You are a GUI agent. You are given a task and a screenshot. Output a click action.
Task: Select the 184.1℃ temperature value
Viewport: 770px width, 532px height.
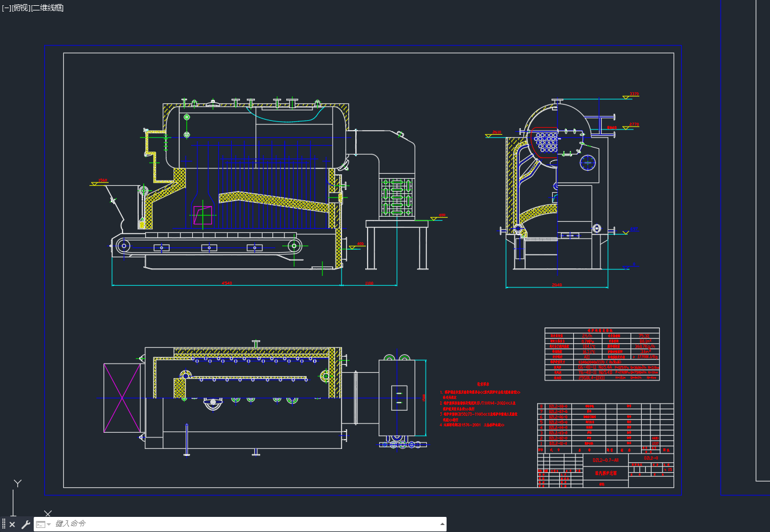[x=589, y=346]
